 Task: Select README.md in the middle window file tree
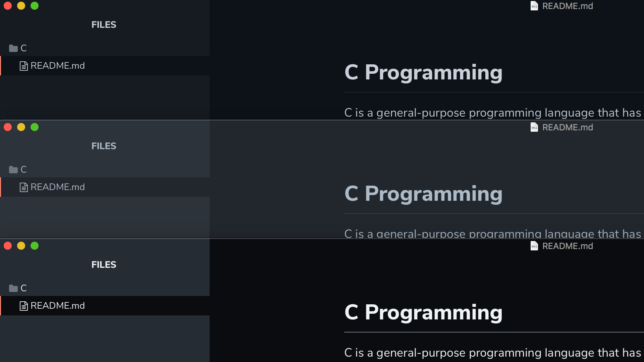105,187
